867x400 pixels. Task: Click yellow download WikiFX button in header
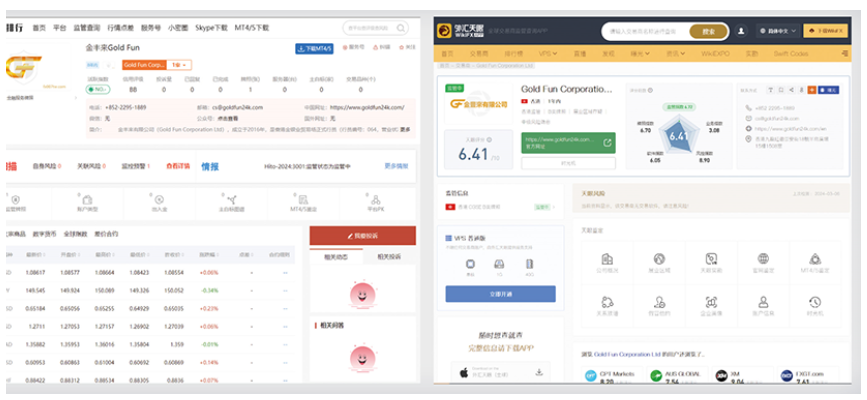coord(826,32)
